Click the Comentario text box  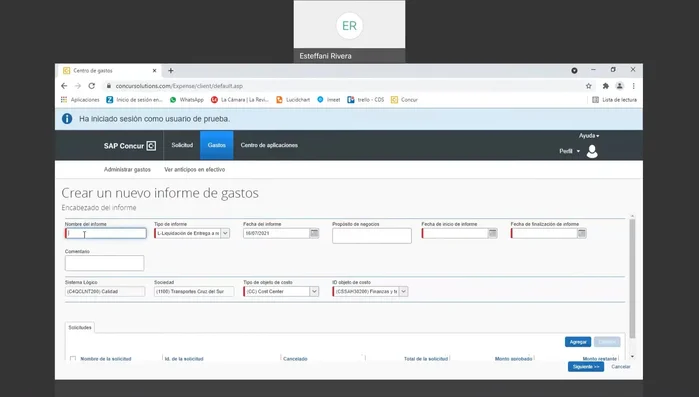tap(104, 263)
